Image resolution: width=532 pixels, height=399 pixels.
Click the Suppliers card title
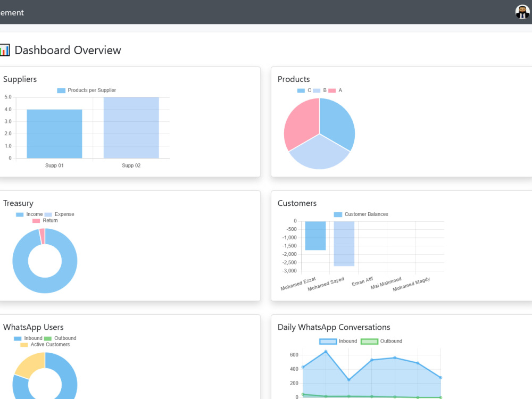pos(20,79)
